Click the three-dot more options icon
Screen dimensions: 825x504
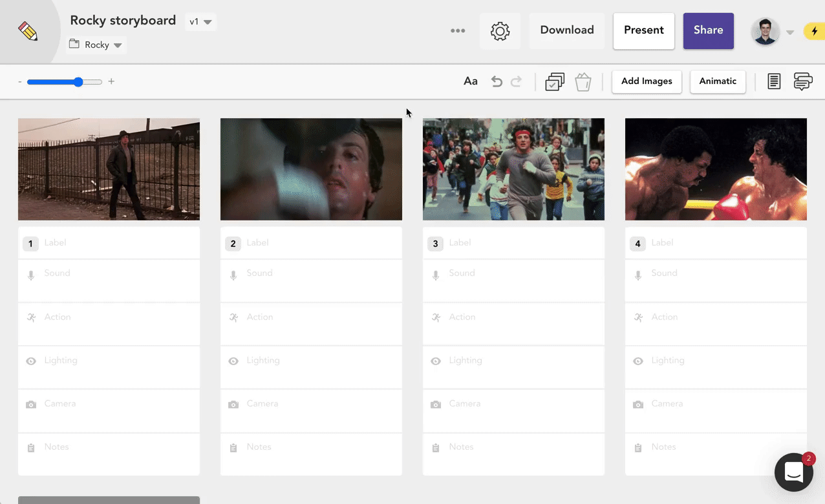(458, 31)
